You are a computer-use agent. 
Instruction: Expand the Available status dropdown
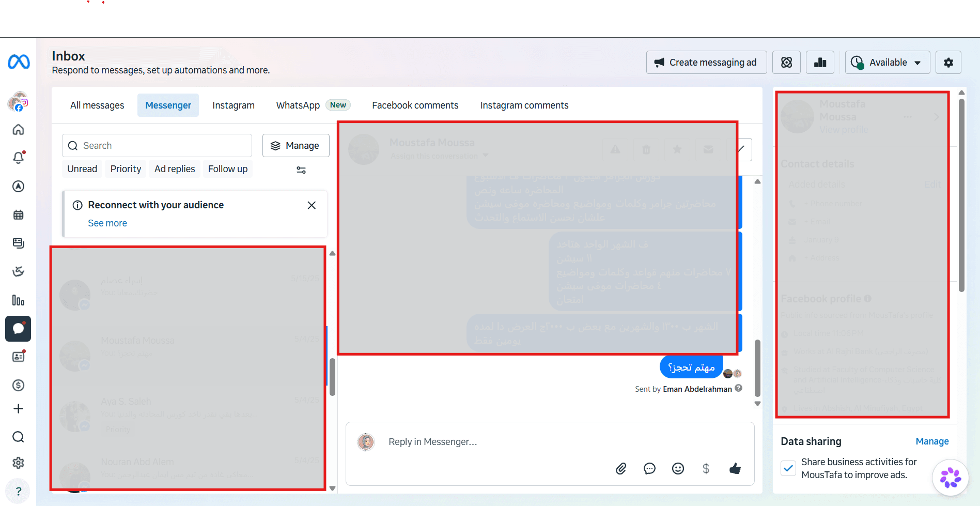[x=888, y=63]
